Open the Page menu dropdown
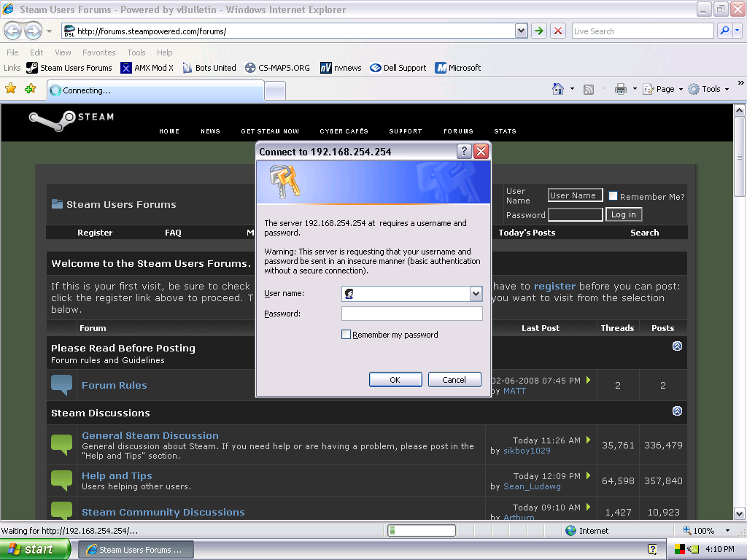 663,89
